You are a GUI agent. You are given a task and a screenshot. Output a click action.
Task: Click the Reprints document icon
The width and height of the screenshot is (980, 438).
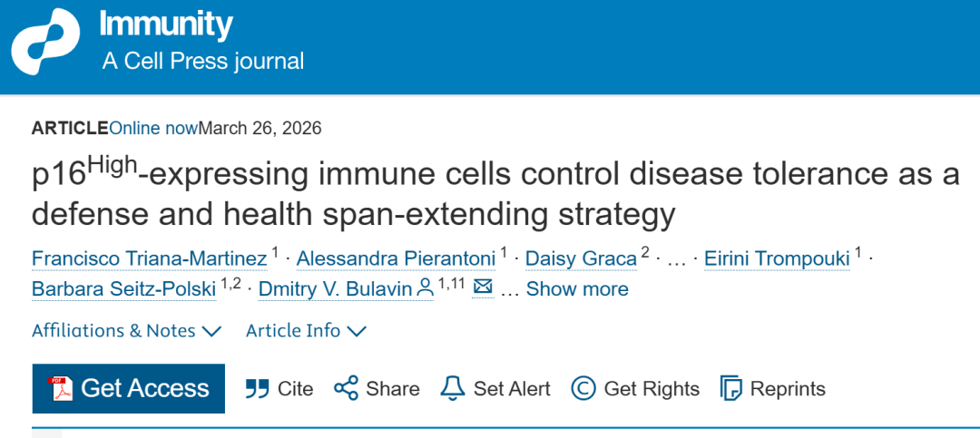tap(730, 389)
